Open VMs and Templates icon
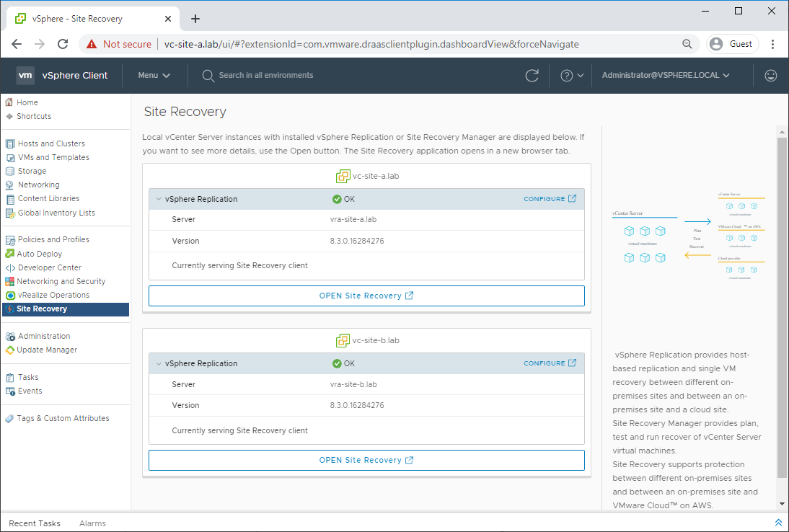The width and height of the screenshot is (789, 532). click(x=10, y=157)
